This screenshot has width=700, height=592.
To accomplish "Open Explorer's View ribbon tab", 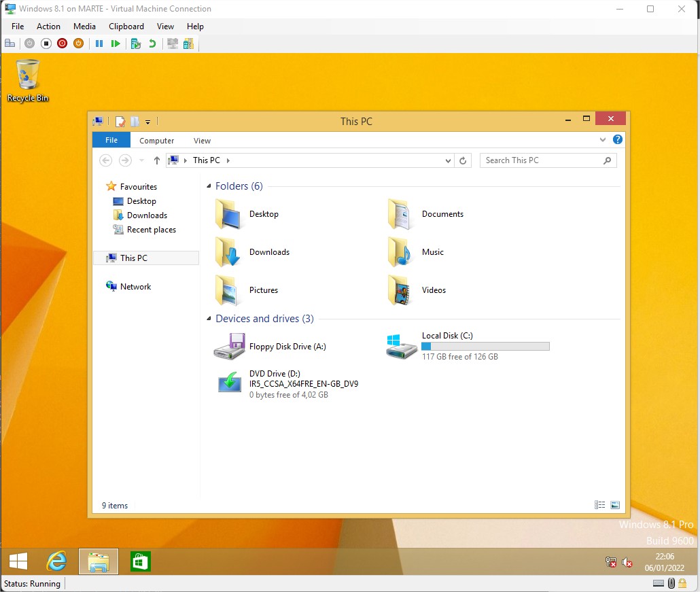I will [202, 141].
